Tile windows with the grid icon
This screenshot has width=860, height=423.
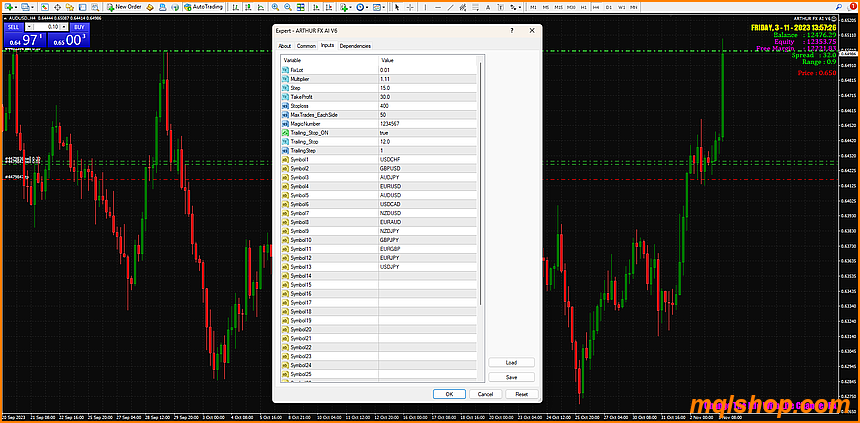pos(301,7)
